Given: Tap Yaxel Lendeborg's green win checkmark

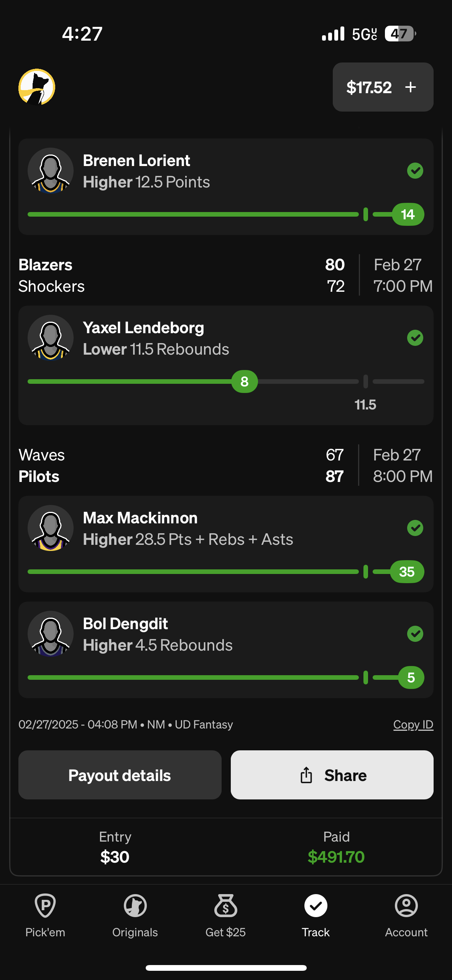Looking at the screenshot, I should pyautogui.click(x=415, y=338).
